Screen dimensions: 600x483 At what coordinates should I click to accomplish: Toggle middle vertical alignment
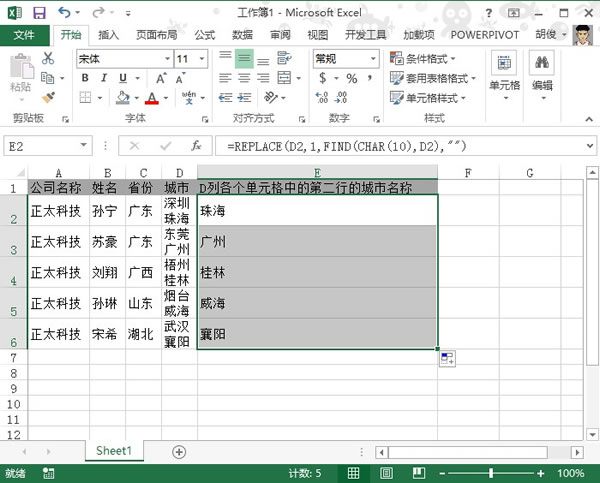244,58
